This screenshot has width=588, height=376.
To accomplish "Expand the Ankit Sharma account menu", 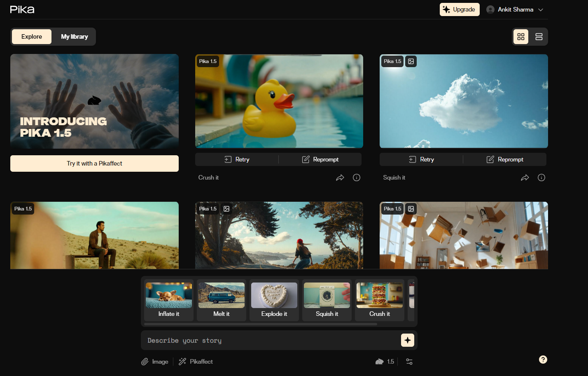I will (515, 9).
